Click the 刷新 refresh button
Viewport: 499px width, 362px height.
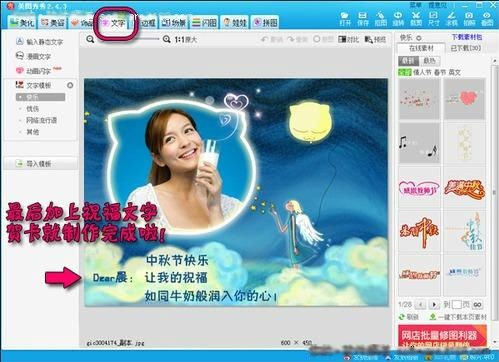pos(409,316)
